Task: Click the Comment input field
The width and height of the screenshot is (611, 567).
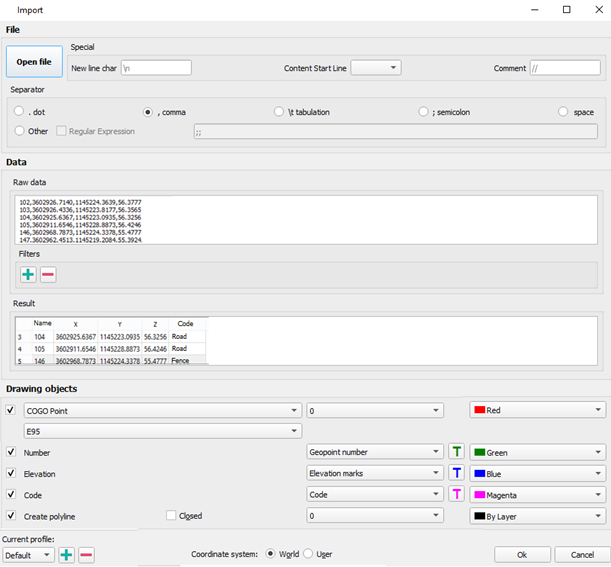Action: [x=565, y=68]
